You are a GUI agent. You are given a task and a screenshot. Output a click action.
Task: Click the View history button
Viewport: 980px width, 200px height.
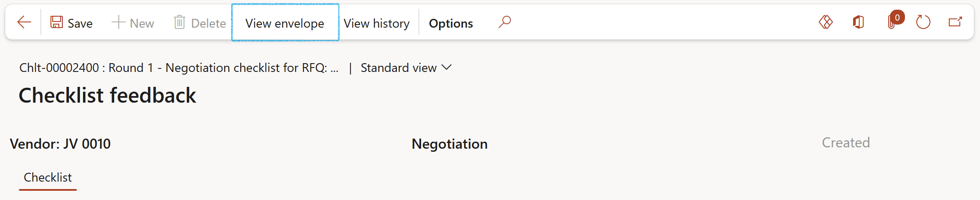point(377,23)
